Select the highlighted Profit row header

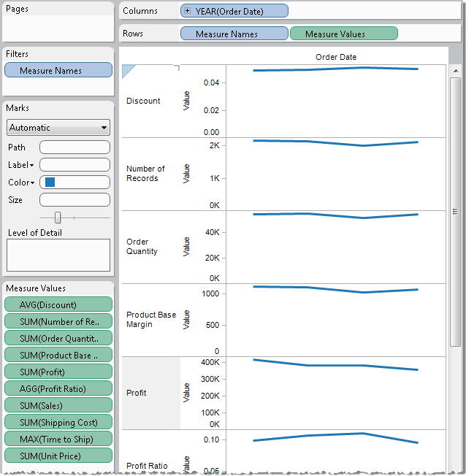(x=151, y=393)
